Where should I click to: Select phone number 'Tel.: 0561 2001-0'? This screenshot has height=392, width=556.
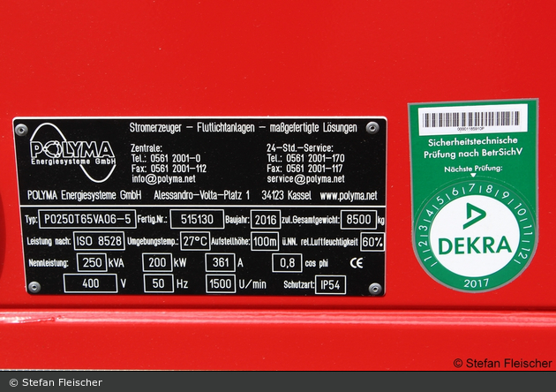(x=166, y=158)
